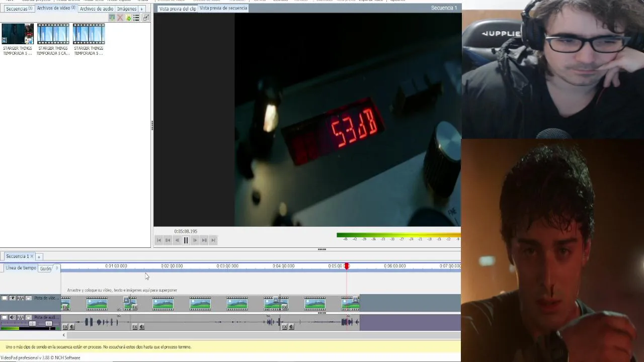The width and height of the screenshot is (644, 362).
Task: Click the first green icon in the bin toolbar
Action: click(x=112, y=18)
